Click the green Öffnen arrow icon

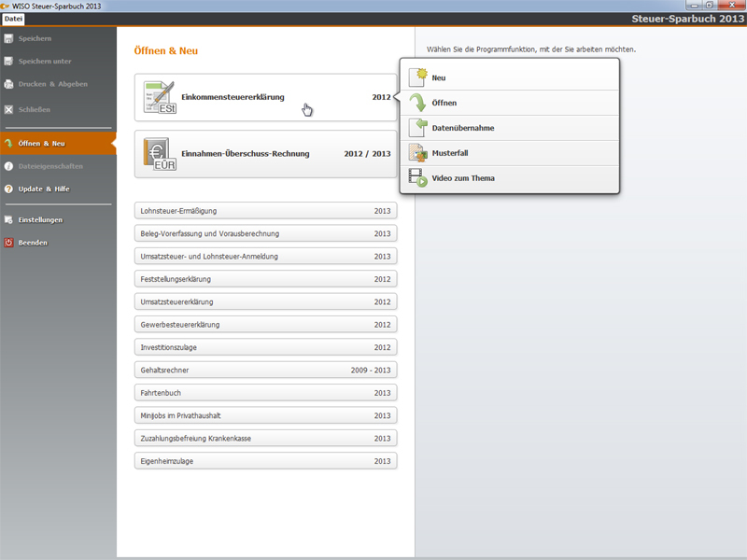(x=417, y=103)
